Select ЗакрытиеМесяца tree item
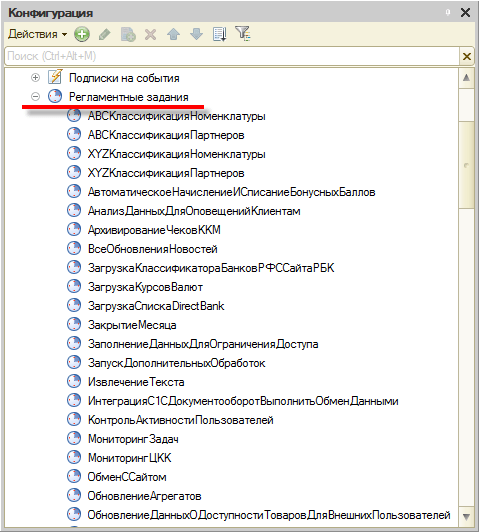Image resolution: width=479 pixels, height=532 pixels. click(x=132, y=325)
